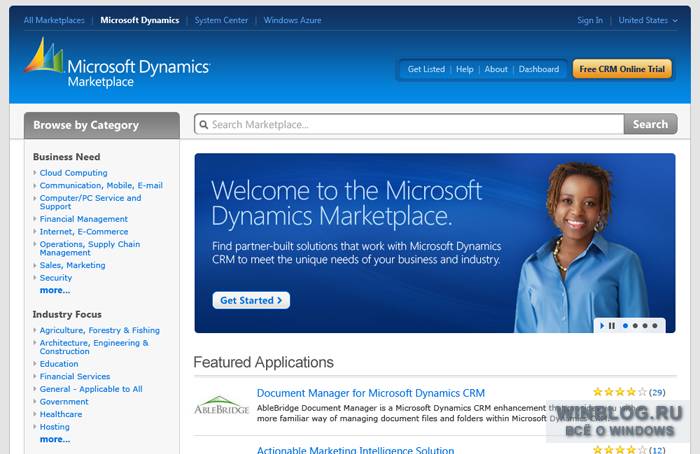Open Architecture, Engineering & Construction industry
Viewport: 700px width, 454px height.
click(x=94, y=347)
